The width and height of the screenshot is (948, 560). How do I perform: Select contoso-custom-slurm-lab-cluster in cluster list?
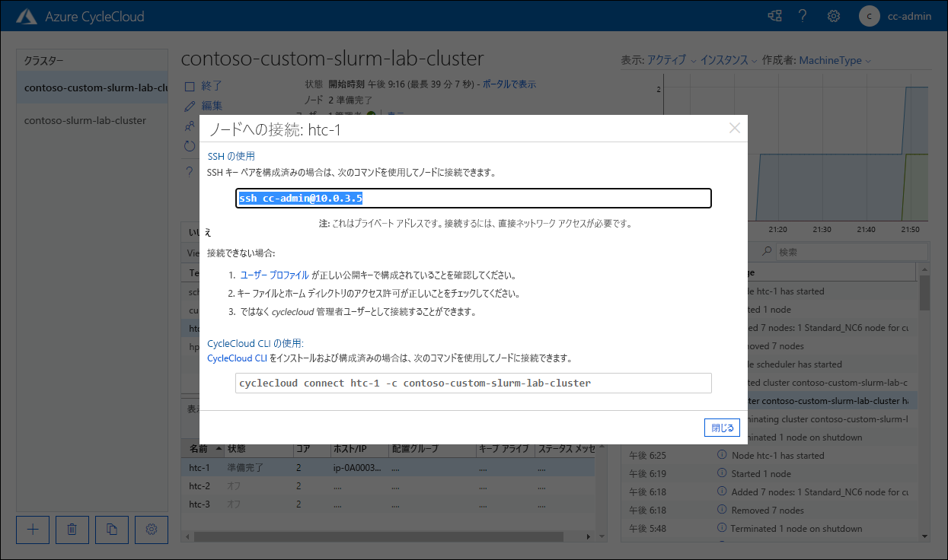point(92,87)
